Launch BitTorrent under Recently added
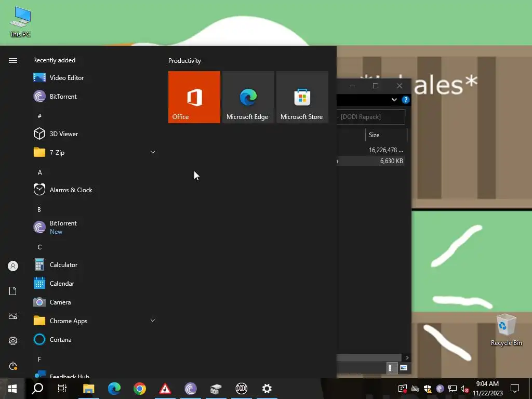This screenshot has width=532, height=399. [95, 96]
